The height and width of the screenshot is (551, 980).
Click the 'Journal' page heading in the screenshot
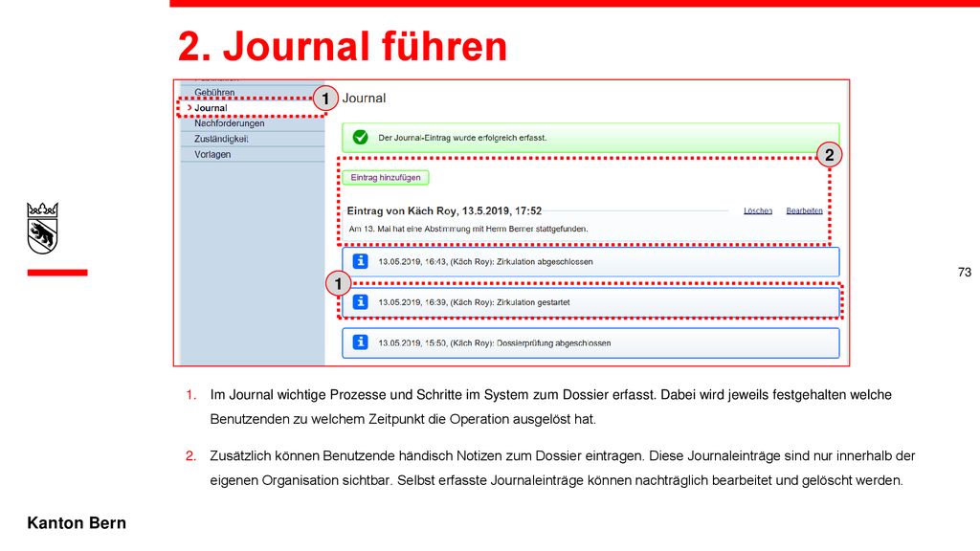pyautogui.click(x=364, y=99)
